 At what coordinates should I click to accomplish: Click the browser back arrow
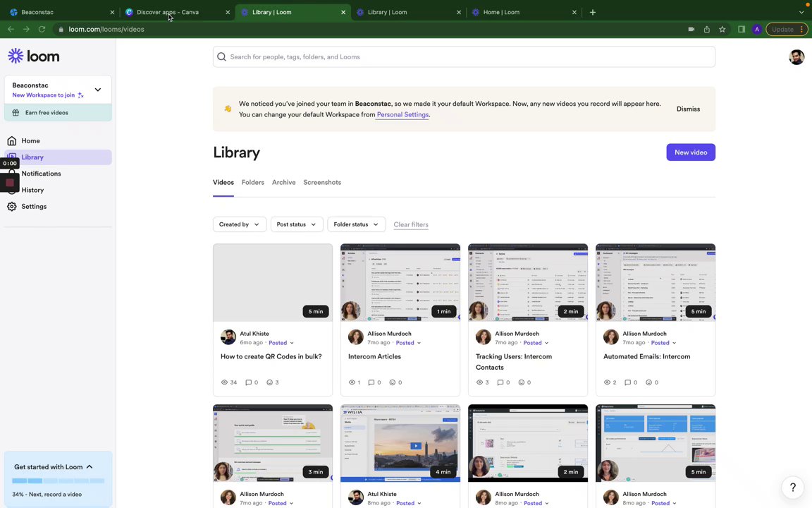pyautogui.click(x=11, y=29)
